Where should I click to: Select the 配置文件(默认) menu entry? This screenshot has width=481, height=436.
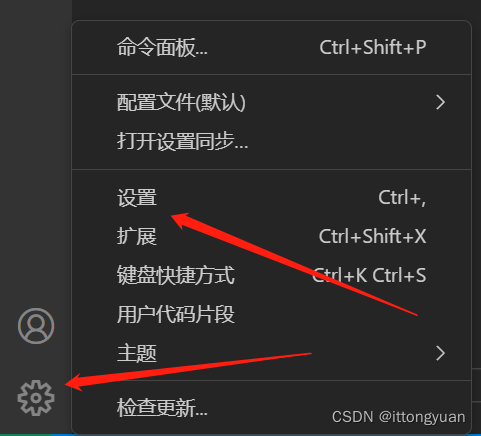click(272, 102)
